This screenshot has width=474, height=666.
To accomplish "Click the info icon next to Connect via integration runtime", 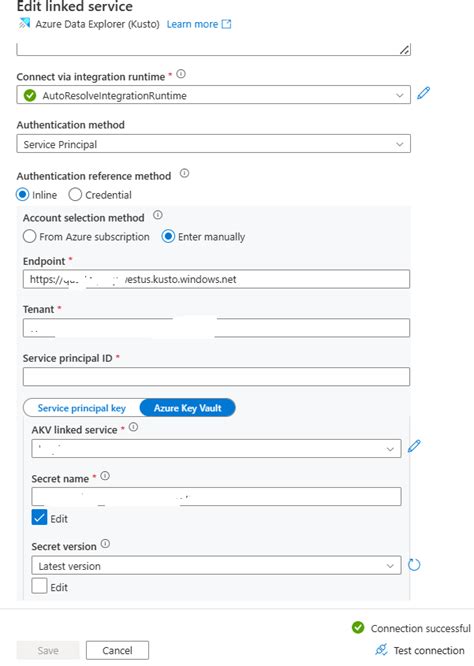I will pyautogui.click(x=181, y=74).
